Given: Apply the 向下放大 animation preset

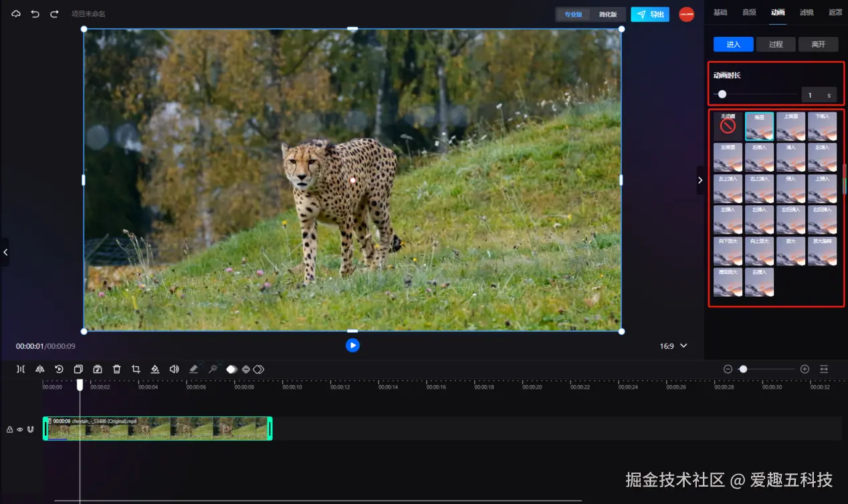Looking at the screenshot, I should click(728, 251).
